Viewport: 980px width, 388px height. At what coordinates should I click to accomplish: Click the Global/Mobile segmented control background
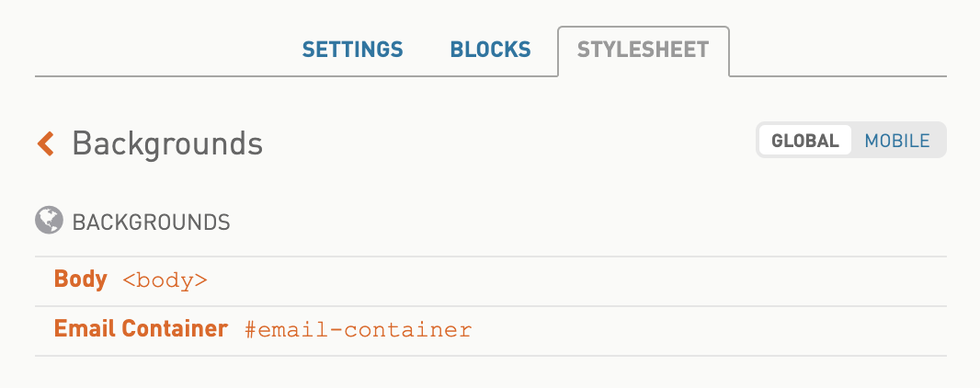[x=851, y=140]
